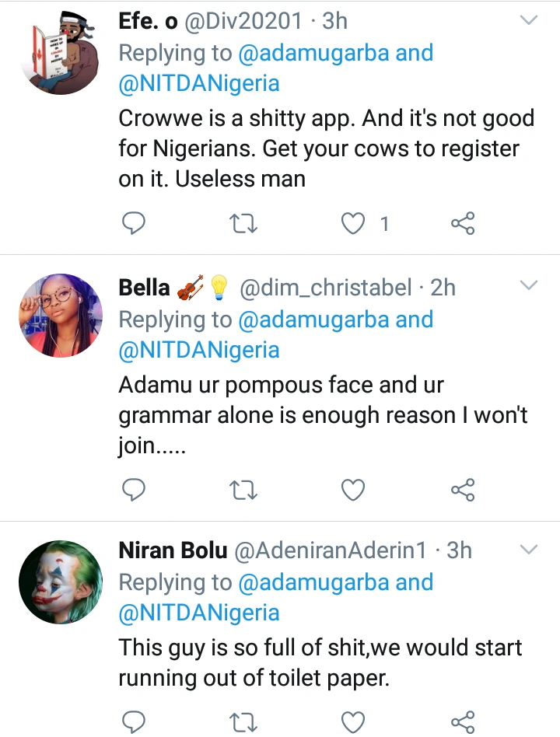Share Niran Bolu's tweet

[x=463, y=722]
